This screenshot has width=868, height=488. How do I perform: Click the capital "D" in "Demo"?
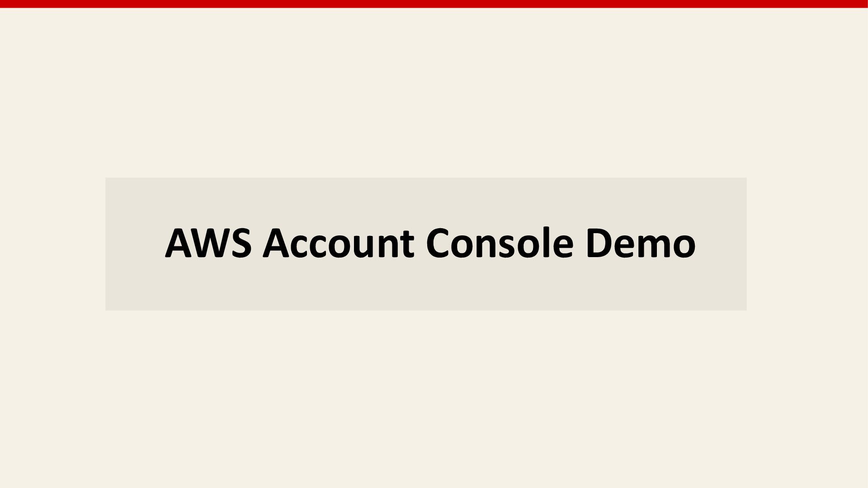(x=599, y=243)
